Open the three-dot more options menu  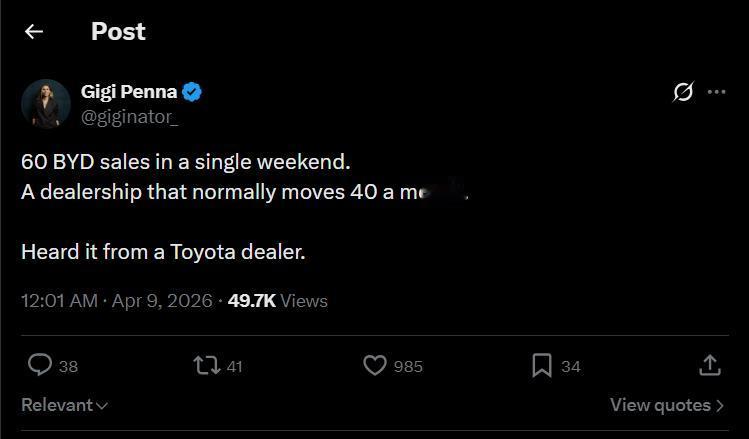pos(716,92)
